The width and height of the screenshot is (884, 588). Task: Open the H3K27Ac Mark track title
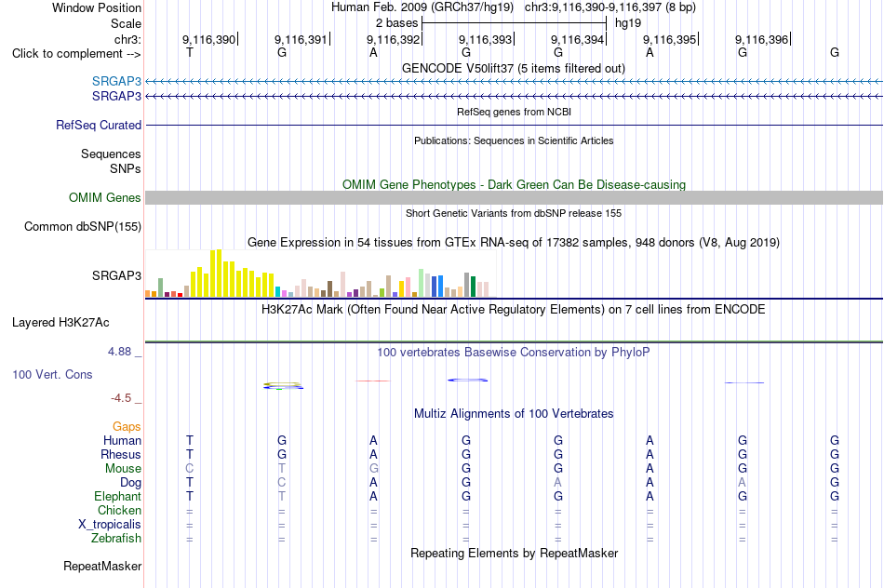pyautogui.click(x=514, y=310)
